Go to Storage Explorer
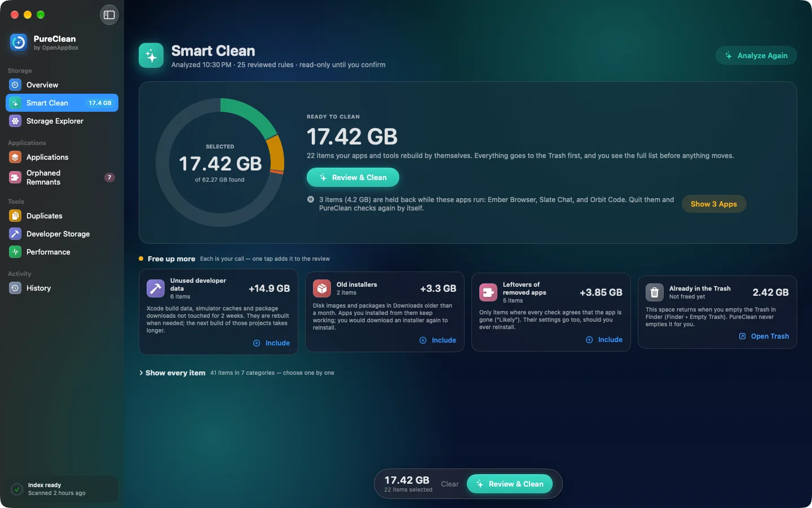Viewport: 812px width, 508px height. tap(62, 121)
